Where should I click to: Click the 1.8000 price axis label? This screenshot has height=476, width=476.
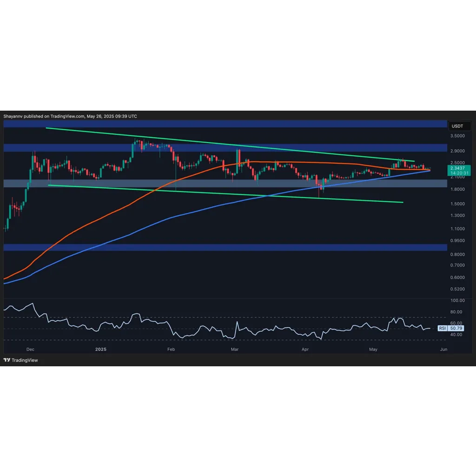click(x=457, y=189)
